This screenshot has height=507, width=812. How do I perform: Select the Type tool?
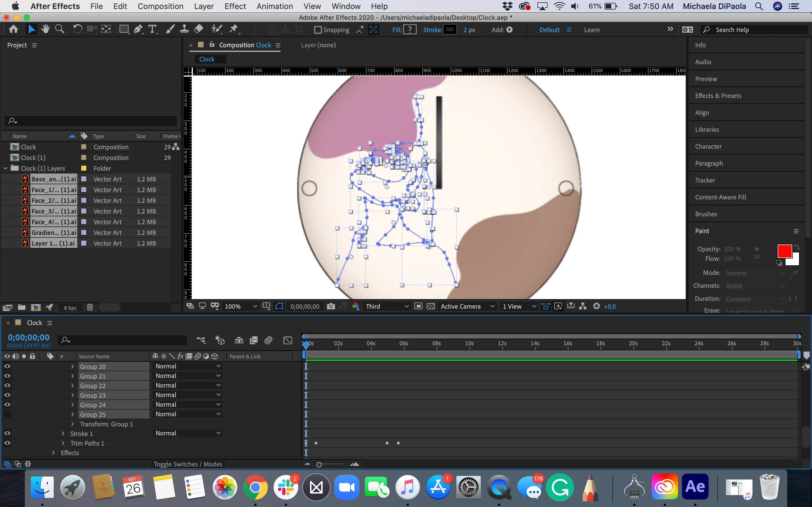coord(152,30)
